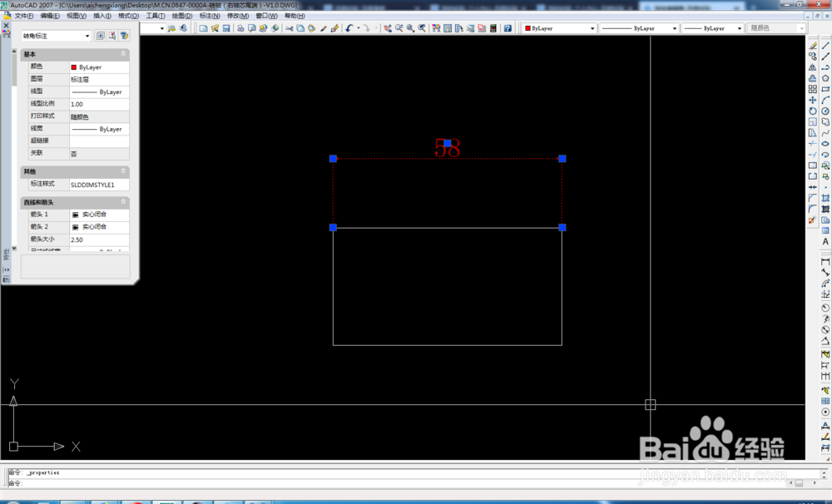Open the linetype ByLayer dropdown in toolbar
The height and width of the screenshot is (504, 832).
tap(639, 28)
